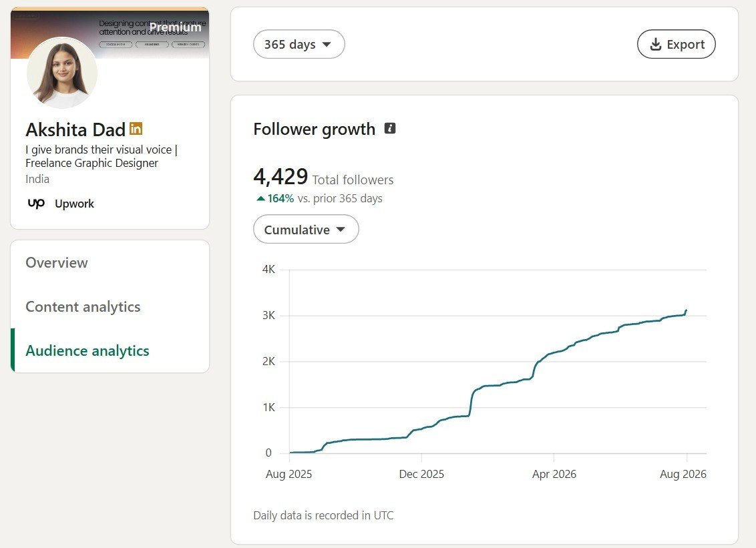The height and width of the screenshot is (548, 756).
Task: Select the Audience analytics tab
Action: 87,351
